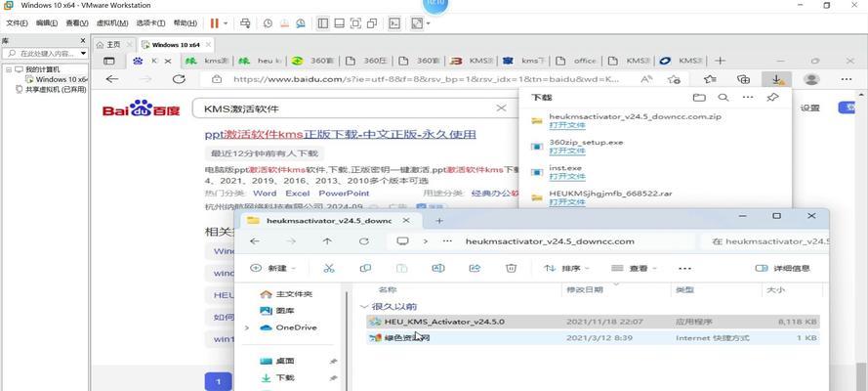Close the VMware 库 library panel
The height and width of the screenshot is (391, 868).
pyautogui.click(x=83, y=40)
